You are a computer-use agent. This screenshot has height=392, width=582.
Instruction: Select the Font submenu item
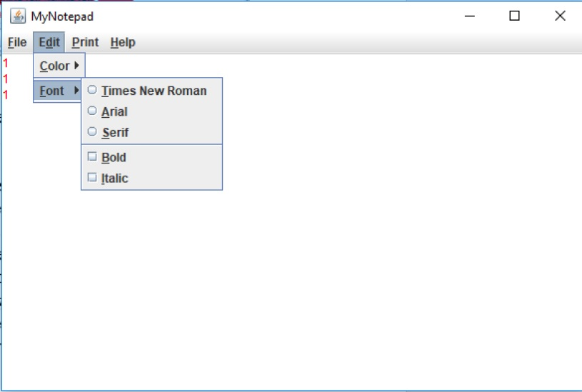[58, 91]
